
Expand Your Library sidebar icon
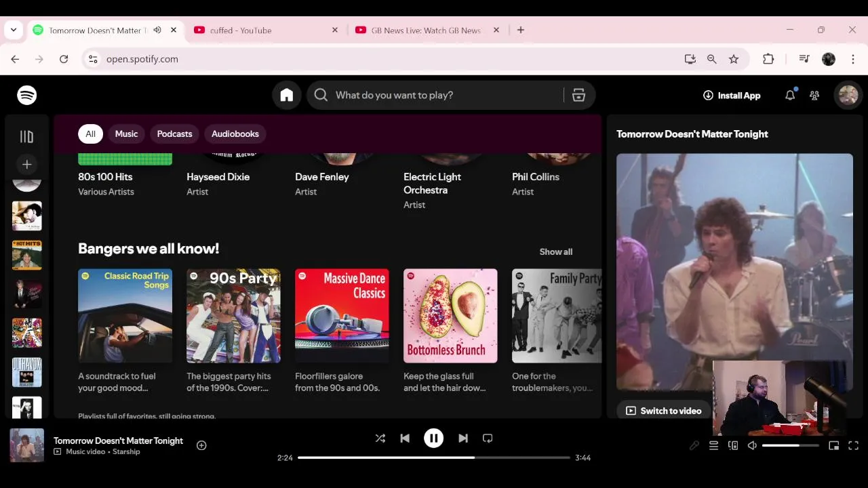(x=26, y=137)
